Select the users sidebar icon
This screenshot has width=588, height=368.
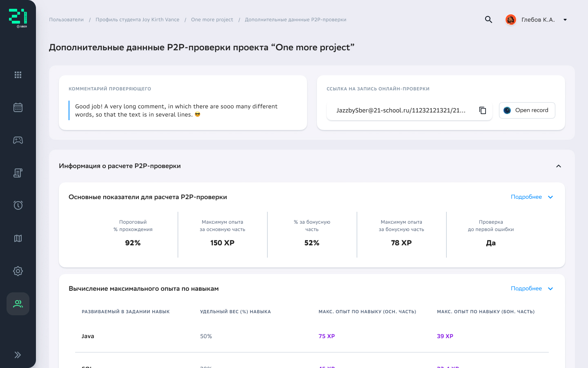pos(18,304)
